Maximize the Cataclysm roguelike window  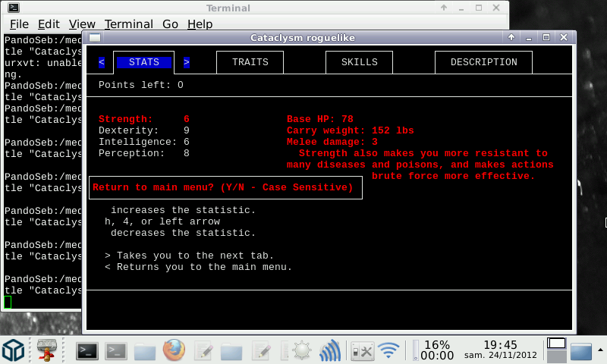click(546, 37)
